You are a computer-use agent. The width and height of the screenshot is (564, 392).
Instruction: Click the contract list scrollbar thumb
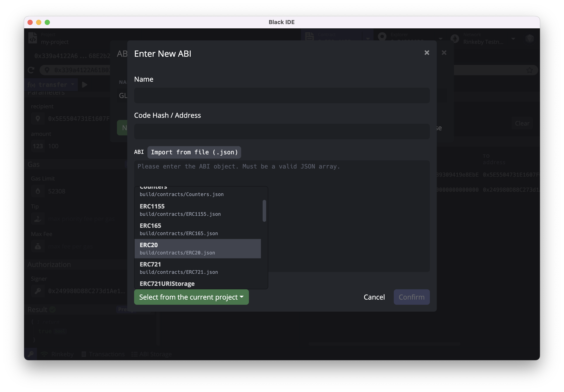[x=264, y=211]
